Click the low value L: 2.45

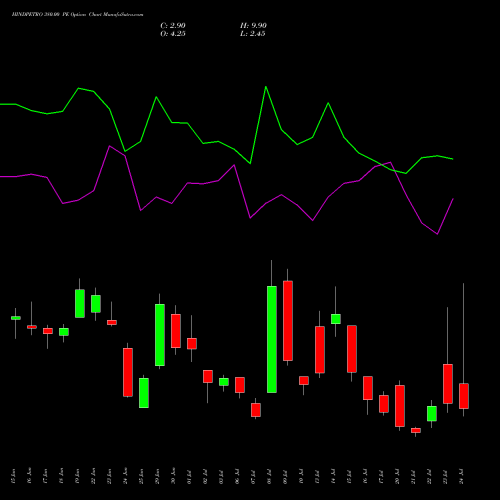click(x=253, y=34)
